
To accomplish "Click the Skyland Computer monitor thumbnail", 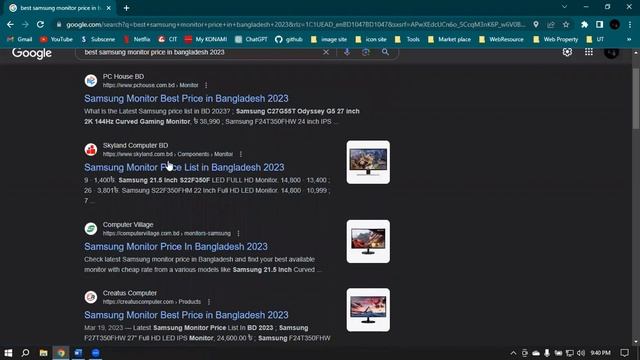I will (x=368, y=162).
